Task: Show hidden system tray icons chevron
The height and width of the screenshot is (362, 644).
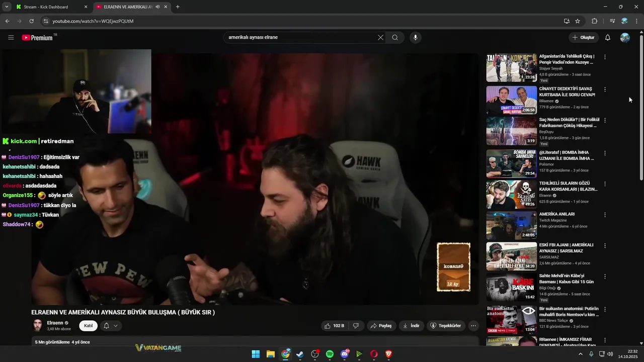Action: pyautogui.click(x=580, y=354)
